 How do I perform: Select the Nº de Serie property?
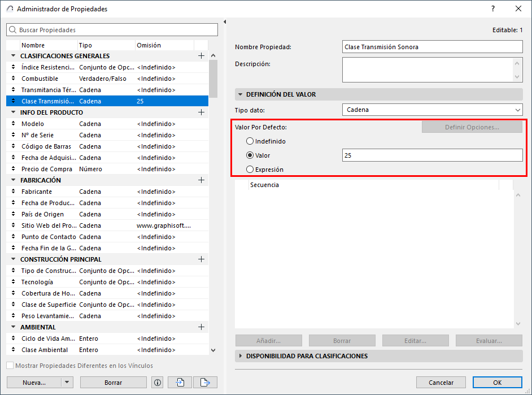107,134
